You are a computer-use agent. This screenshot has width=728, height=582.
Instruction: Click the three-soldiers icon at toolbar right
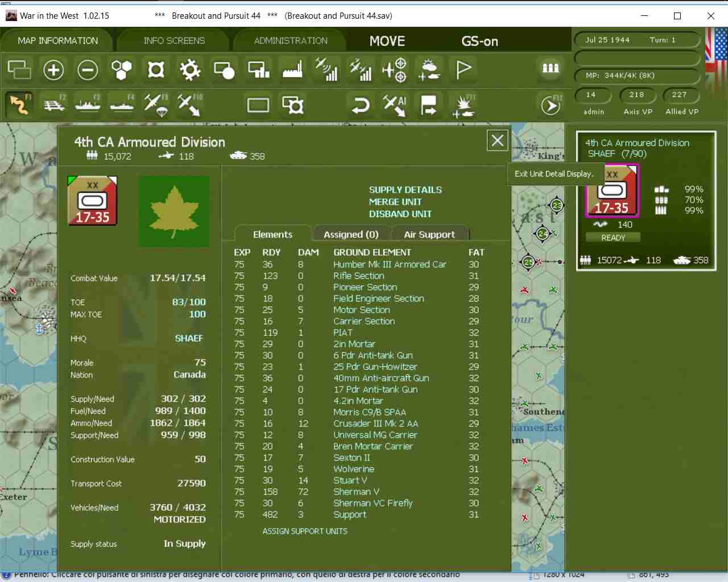point(551,69)
